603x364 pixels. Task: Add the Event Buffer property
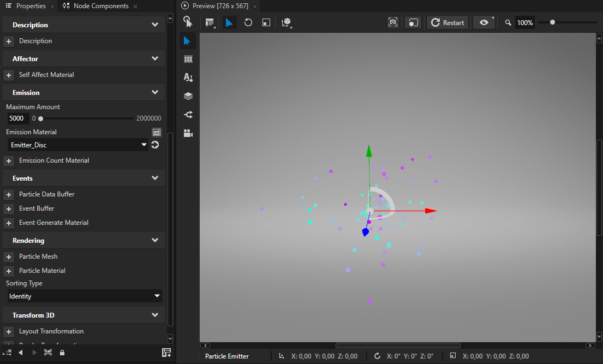(9, 209)
